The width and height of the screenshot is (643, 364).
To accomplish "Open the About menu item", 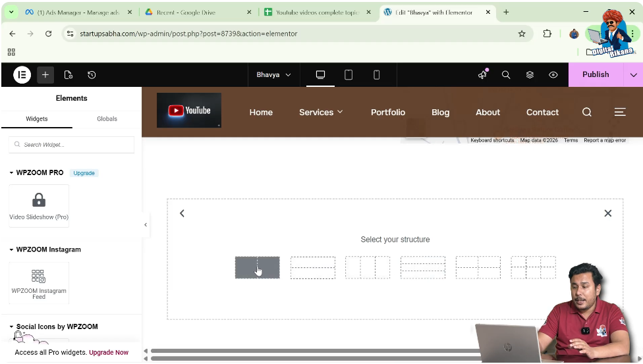I will click(x=488, y=113).
